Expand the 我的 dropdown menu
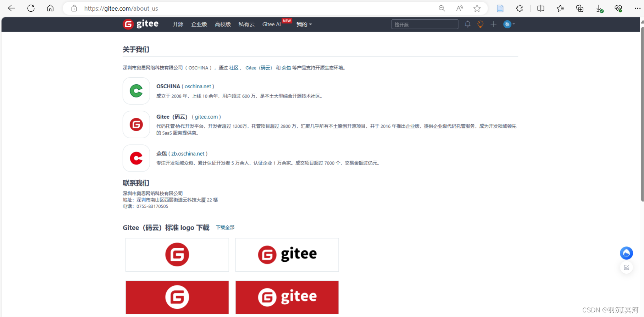The image size is (644, 317). (x=304, y=24)
